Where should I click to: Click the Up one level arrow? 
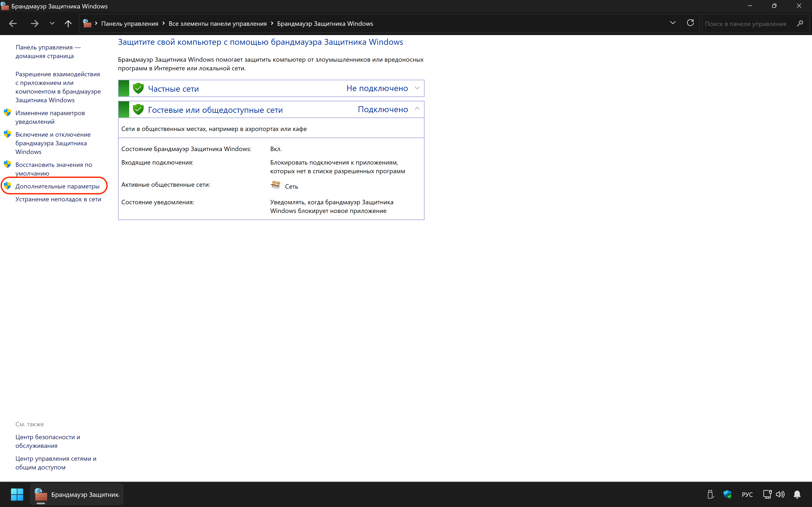pos(68,23)
